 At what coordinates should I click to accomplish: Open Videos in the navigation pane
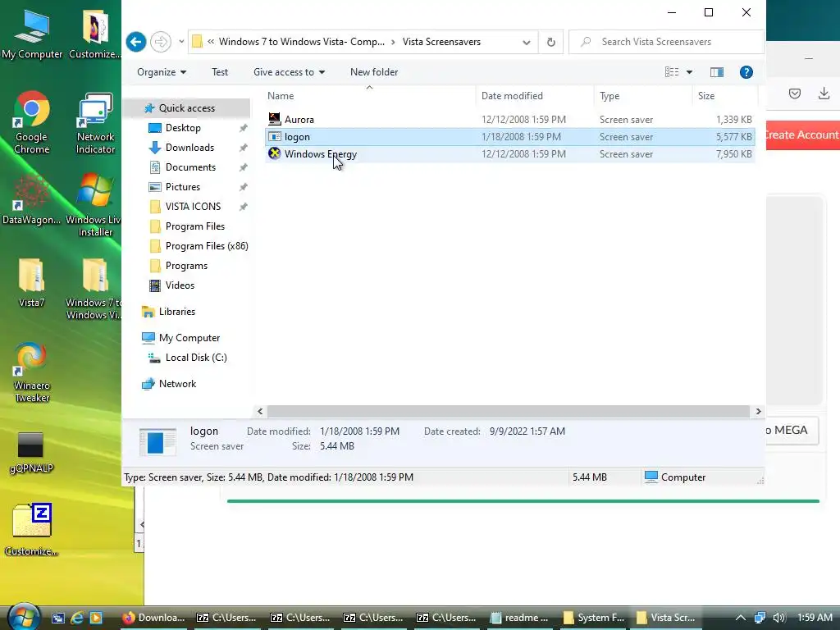tap(180, 285)
